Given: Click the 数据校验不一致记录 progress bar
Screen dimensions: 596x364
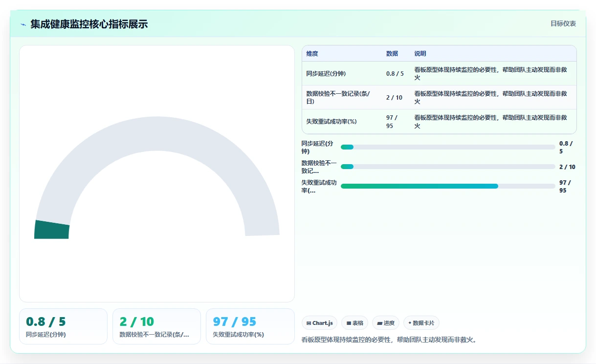Looking at the screenshot, I should [448, 167].
